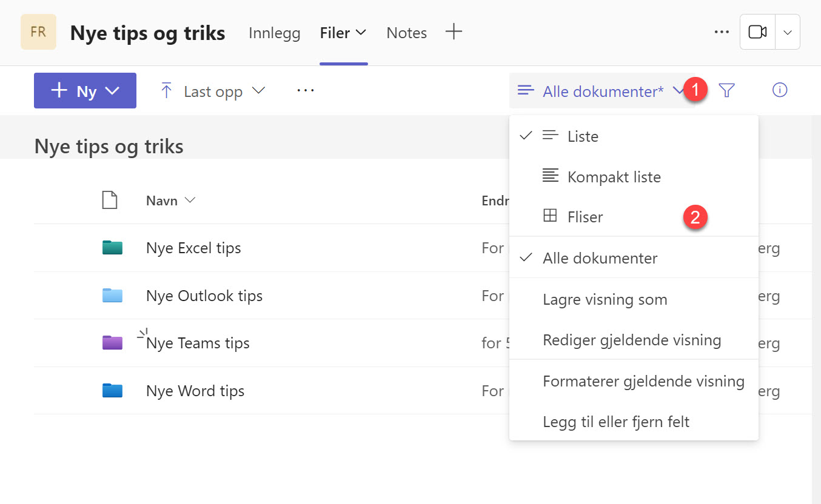Click the Nye Teams tips folder icon

tap(112, 343)
